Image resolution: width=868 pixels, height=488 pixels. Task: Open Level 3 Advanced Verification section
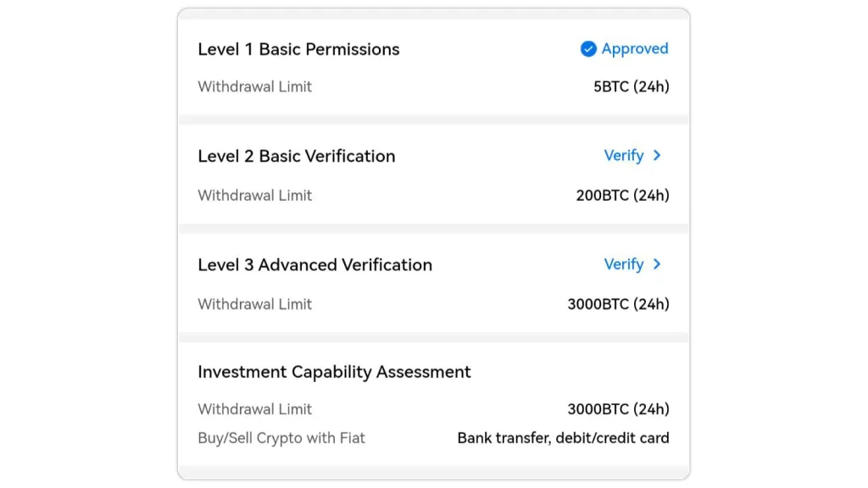coord(314,265)
